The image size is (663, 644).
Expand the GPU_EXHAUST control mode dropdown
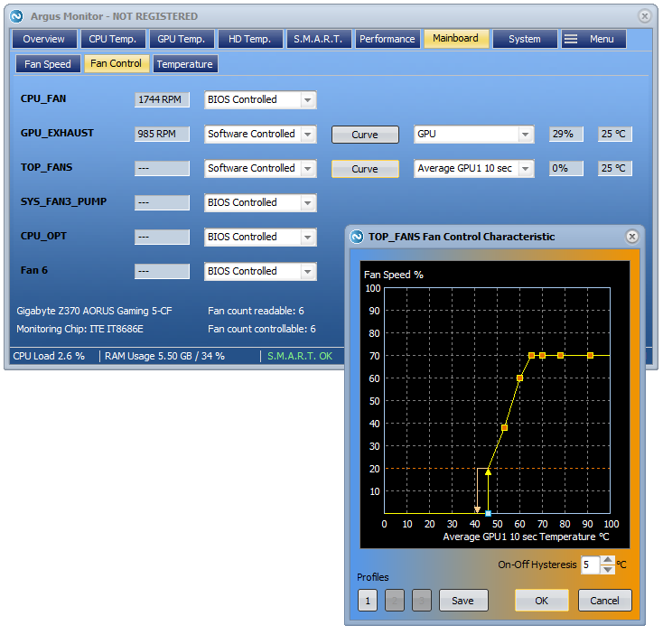(x=308, y=135)
